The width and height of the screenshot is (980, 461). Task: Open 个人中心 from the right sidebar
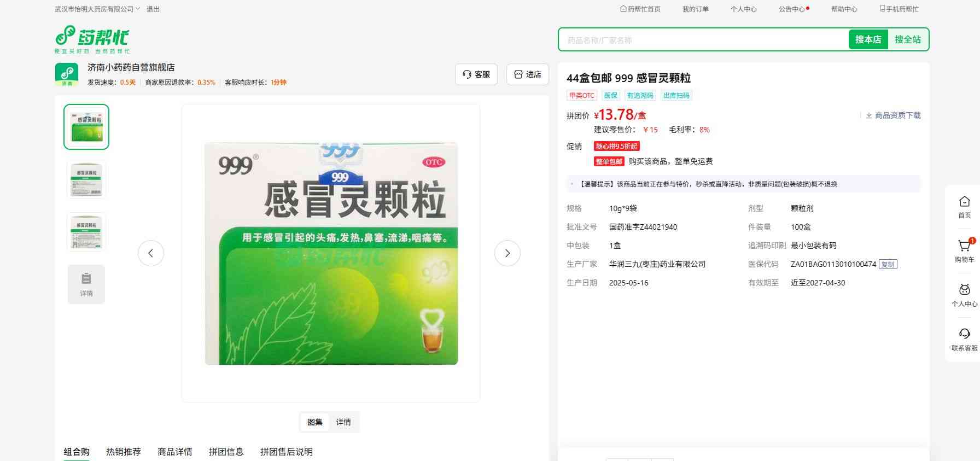[964, 291]
